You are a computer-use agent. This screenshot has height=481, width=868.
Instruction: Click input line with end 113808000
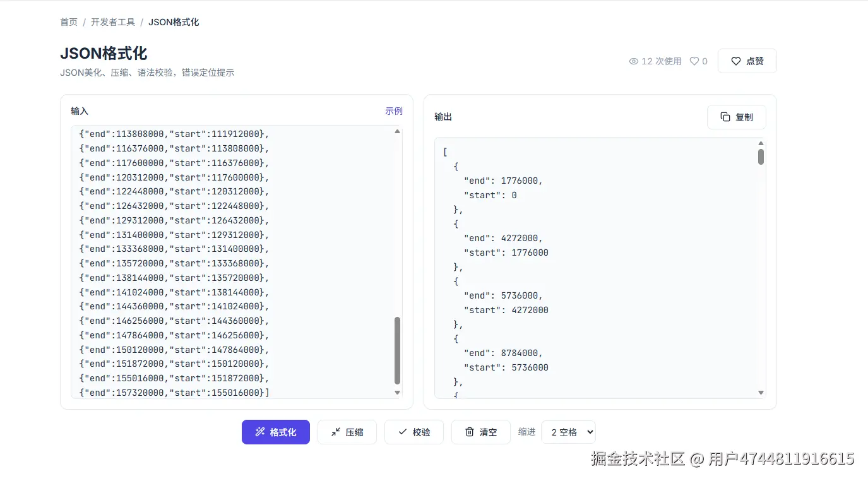point(174,134)
